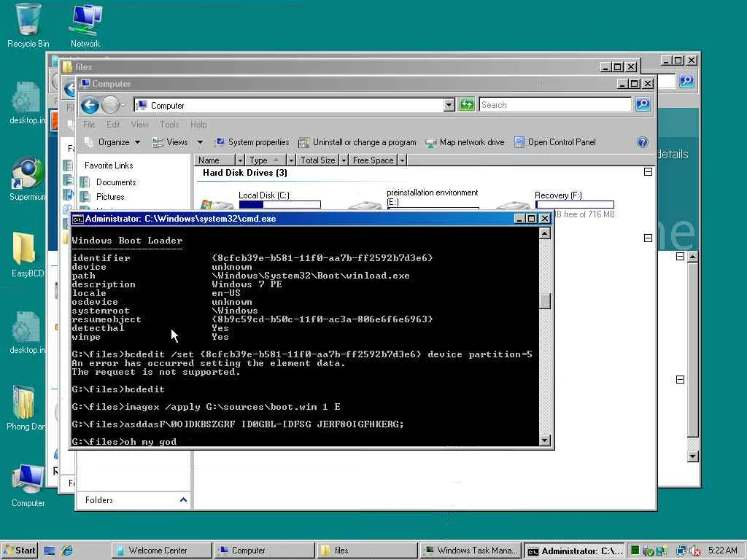The image size is (747, 560).
Task: Click the Total Size column header
Action: 318,160
